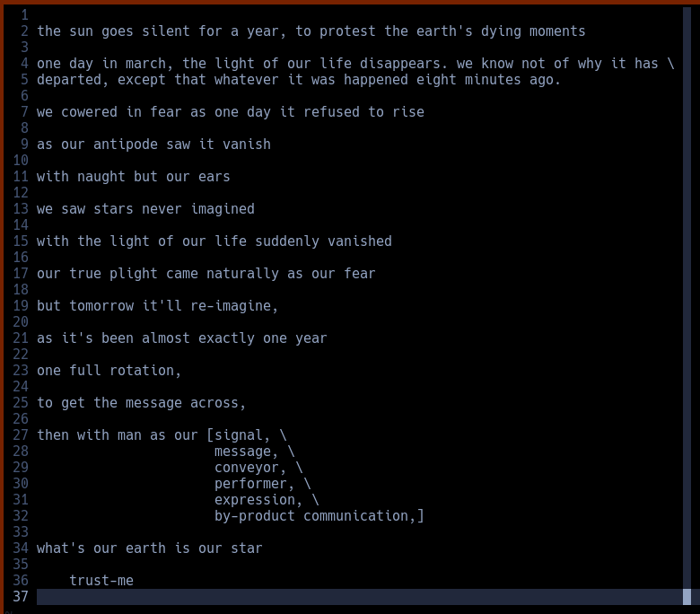This screenshot has height=614, width=700.
Task: Click line number 34 in the gutter
Action: coord(21,548)
